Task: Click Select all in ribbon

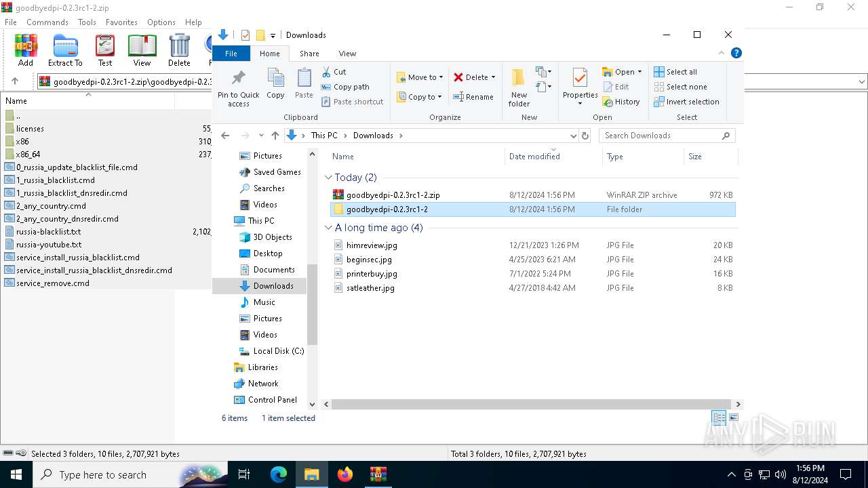Action: click(675, 72)
